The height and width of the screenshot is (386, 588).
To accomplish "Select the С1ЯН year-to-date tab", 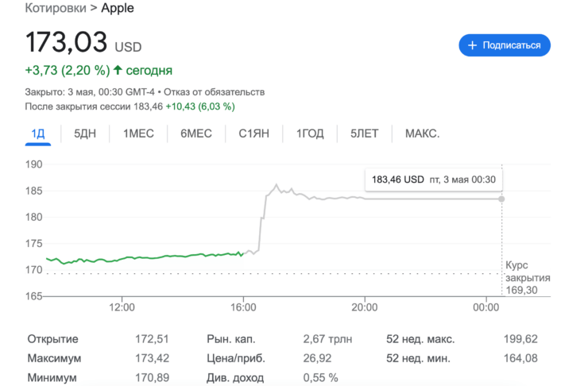I will pyautogui.click(x=254, y=133).
